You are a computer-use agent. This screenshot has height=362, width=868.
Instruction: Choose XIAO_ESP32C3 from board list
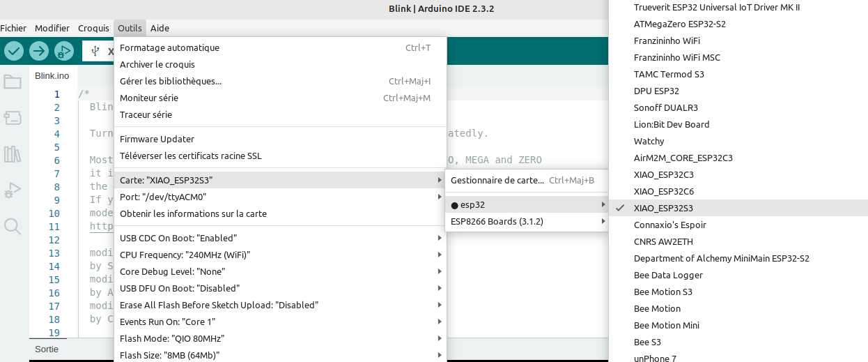click(663, 174)
